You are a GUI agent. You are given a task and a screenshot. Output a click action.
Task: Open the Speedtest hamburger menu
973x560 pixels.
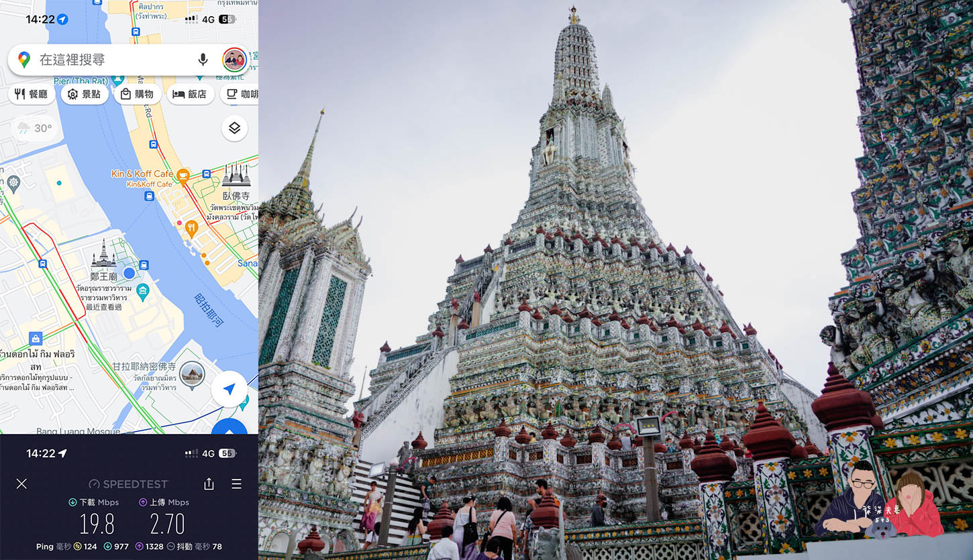tap(236, 484)
